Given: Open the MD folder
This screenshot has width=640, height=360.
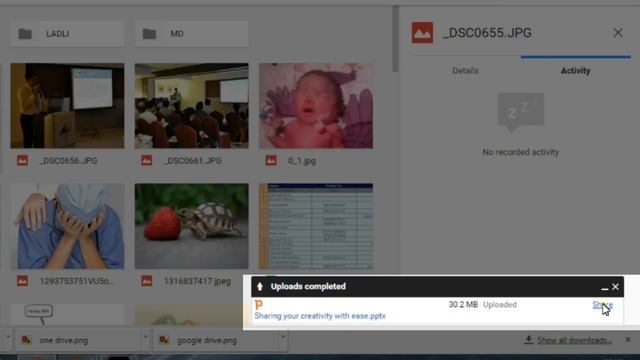Looking at the screenshot, I should tap(191, 33).
